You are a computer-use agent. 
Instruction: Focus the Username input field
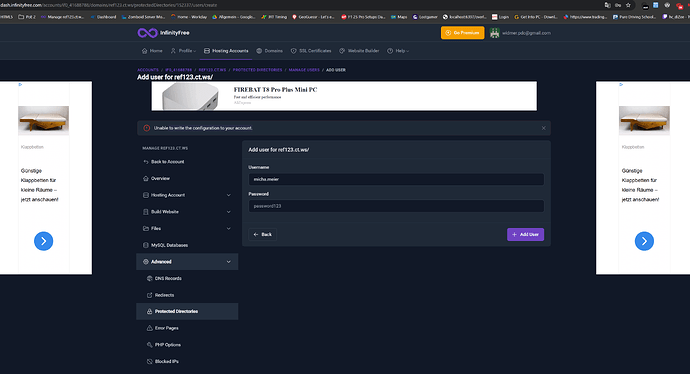396,180
